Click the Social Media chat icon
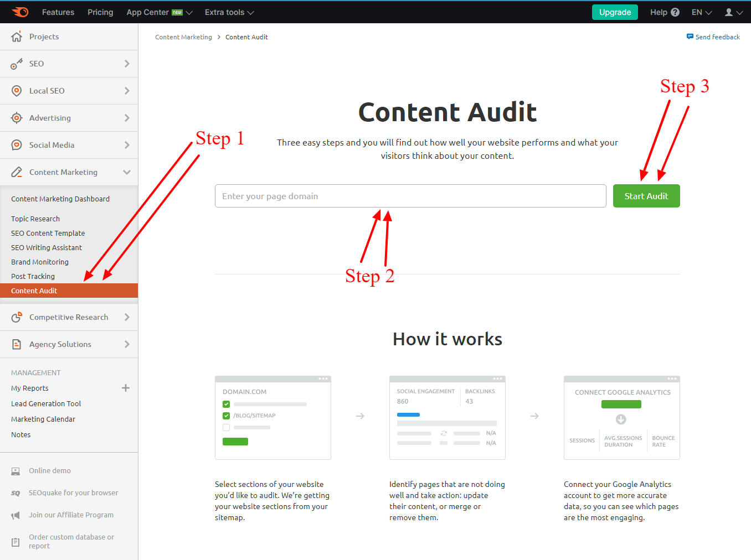 click(17, 145)
